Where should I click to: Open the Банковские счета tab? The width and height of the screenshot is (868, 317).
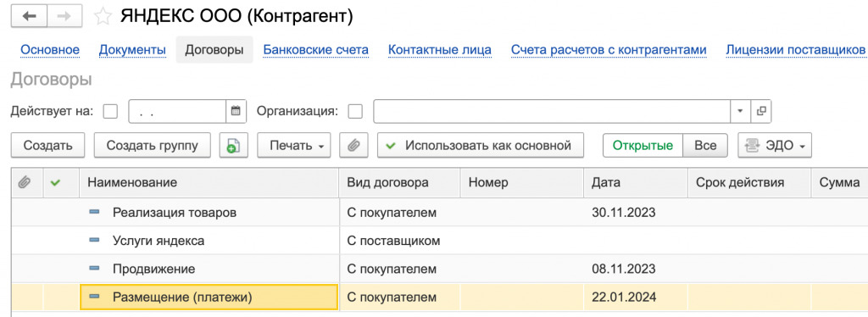pos(315,50)
